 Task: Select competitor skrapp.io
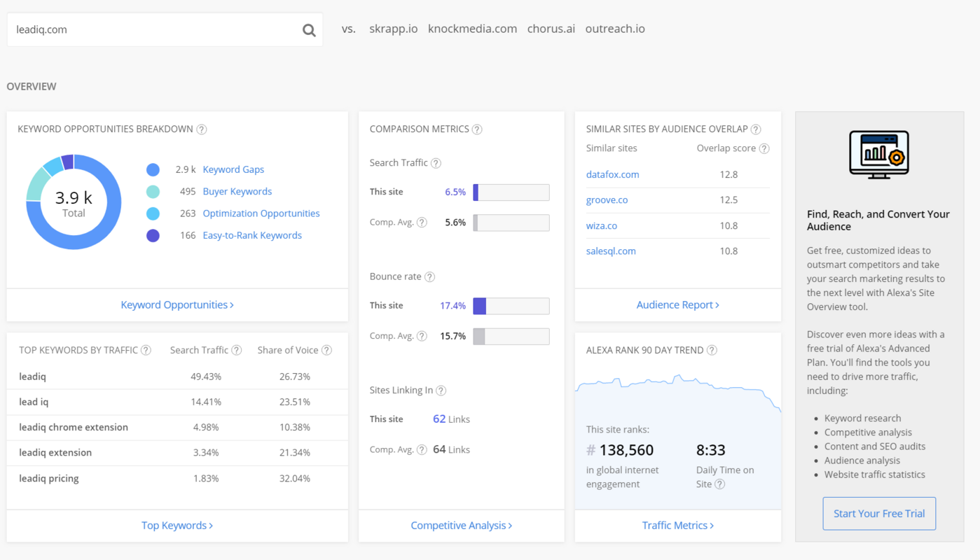(393, 29)
